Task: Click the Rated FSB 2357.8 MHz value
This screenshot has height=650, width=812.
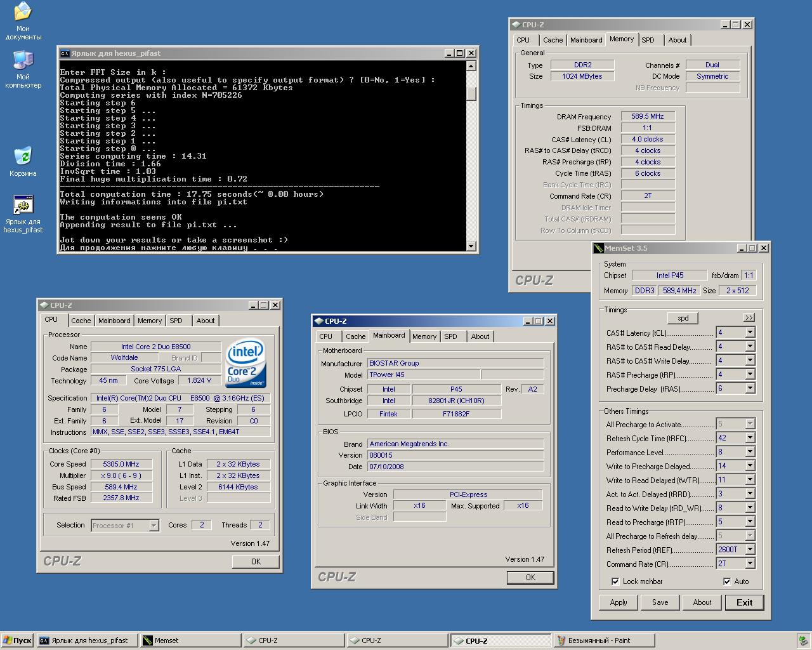Action: [x=121, y=498]
